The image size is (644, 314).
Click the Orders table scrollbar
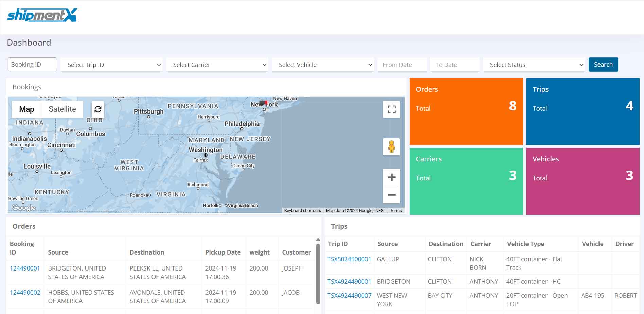[x=318, y=274]
